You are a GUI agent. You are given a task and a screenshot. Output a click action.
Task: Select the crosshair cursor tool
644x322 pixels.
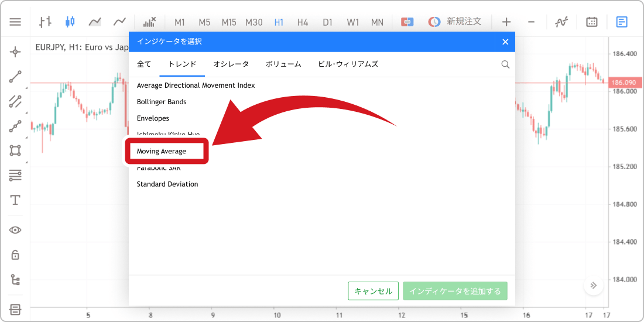point(15,52)
